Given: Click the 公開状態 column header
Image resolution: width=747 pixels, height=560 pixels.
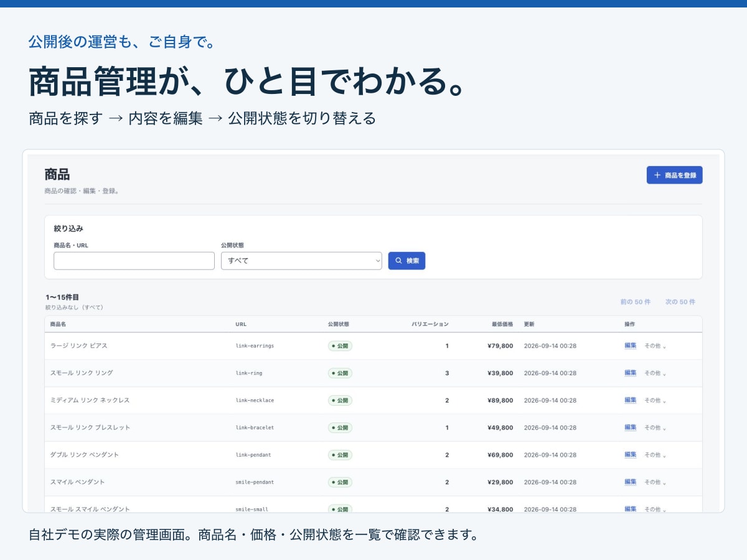Looking at the screenshot, I should [x=339, y=324].
